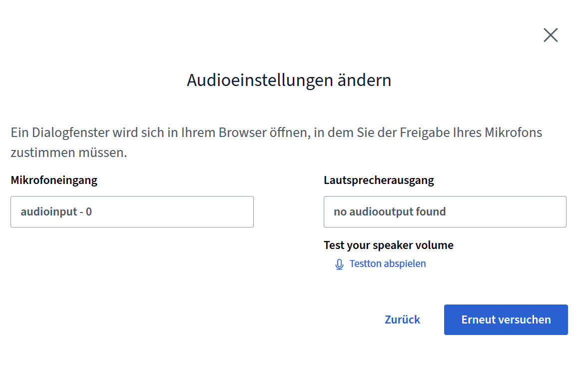
Task: Click the 'zustimmen müssen.' text line
Action: 69,152
